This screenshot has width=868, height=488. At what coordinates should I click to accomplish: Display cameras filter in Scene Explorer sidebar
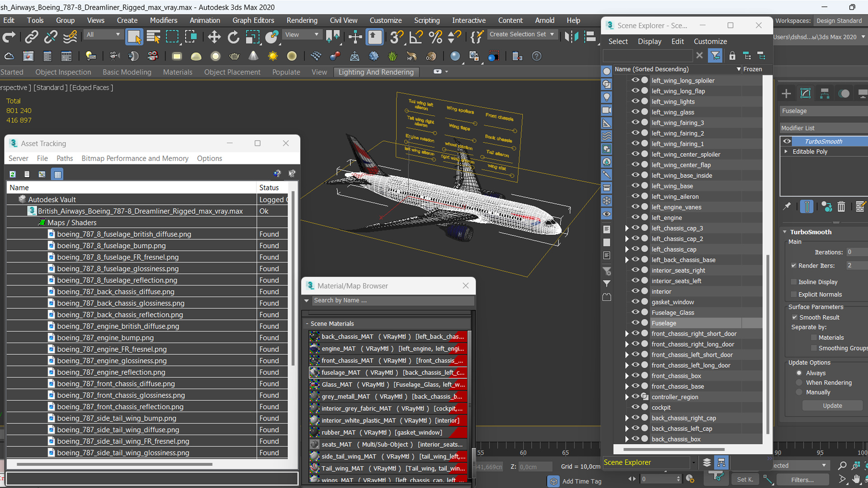click(607, 110)
